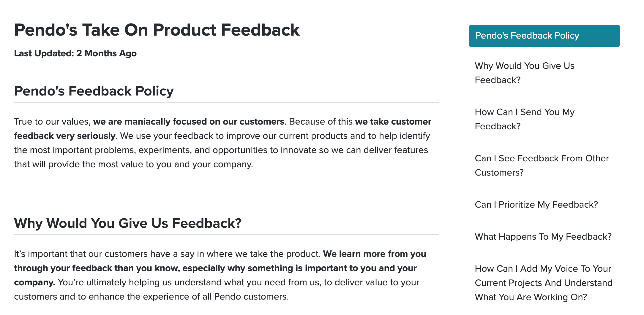Select the Pendo's Feedback Policy sidebar item

544,36
